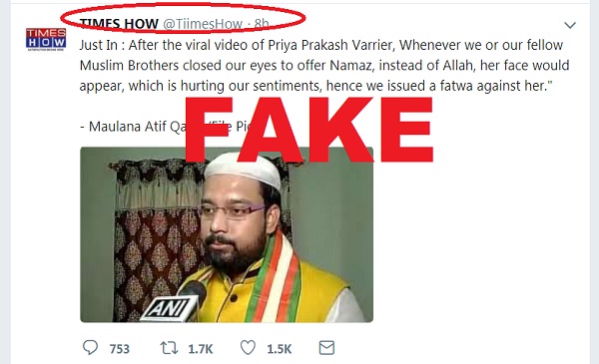The image size is (599, 364).
Task: Click the 753 replies count
Action: point(120,349)
